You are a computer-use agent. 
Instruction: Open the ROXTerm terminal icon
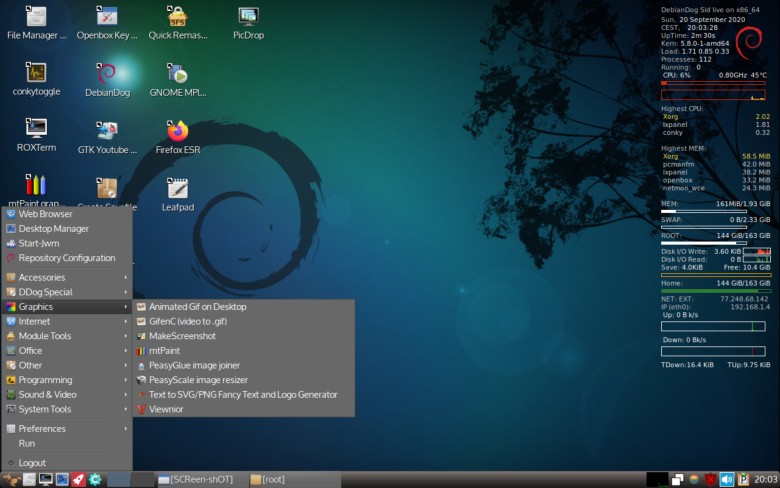point(37,129)
